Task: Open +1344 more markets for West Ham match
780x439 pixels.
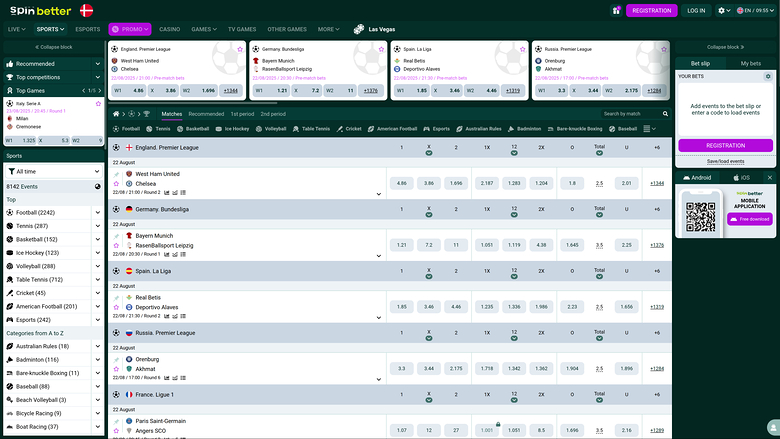Action: click(x=657, y=183)
